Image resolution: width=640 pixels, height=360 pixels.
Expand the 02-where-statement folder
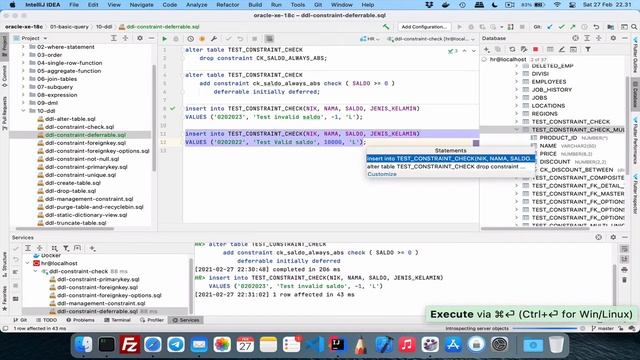click(x=23, y=47)
